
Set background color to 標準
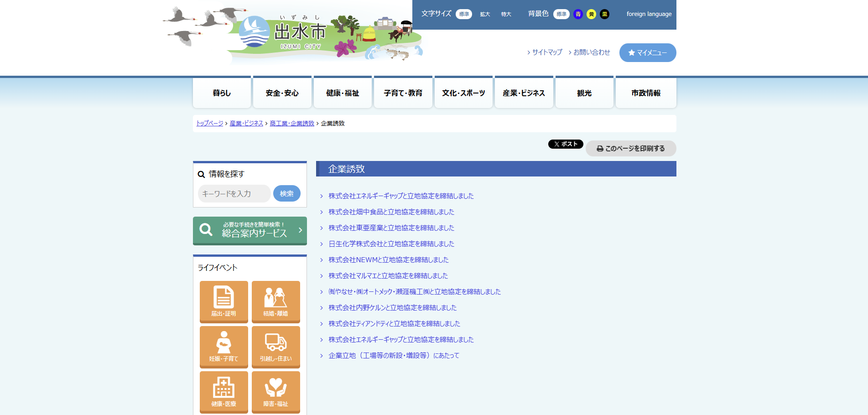pos(561,14)
